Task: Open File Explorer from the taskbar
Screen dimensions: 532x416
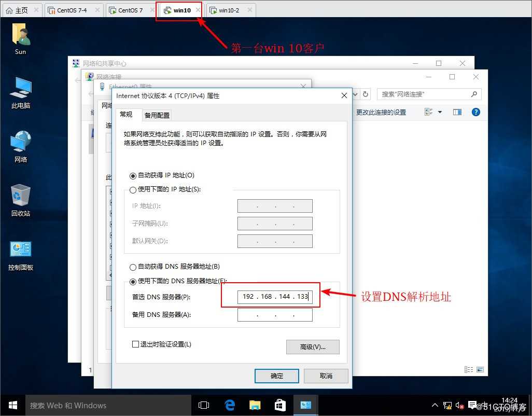Action: coord(255,405)
